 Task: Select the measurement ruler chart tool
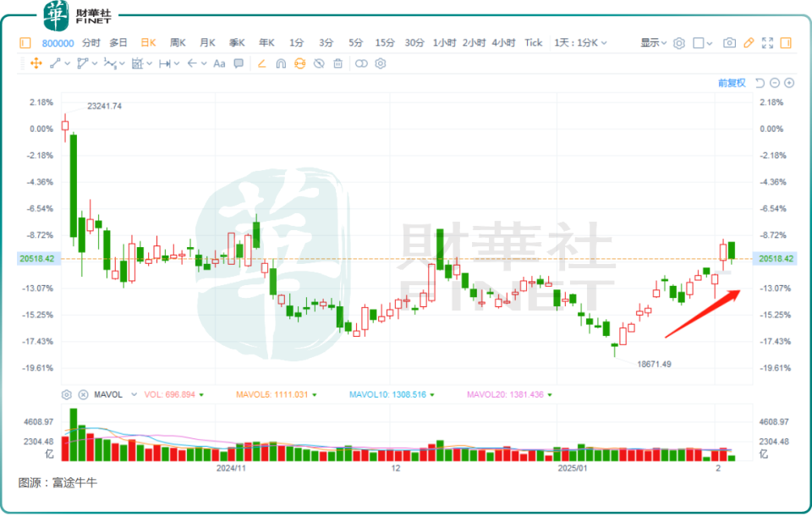[137, 63]
